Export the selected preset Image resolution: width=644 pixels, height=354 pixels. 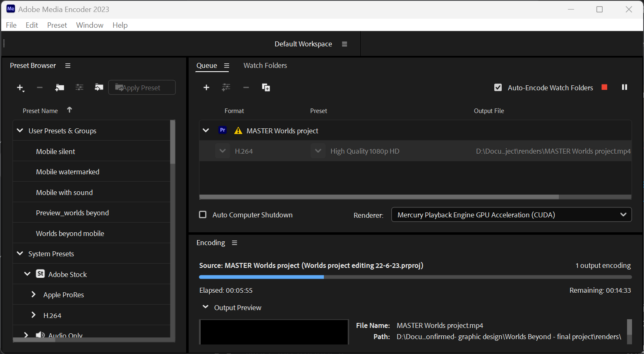tap(99, 87)
